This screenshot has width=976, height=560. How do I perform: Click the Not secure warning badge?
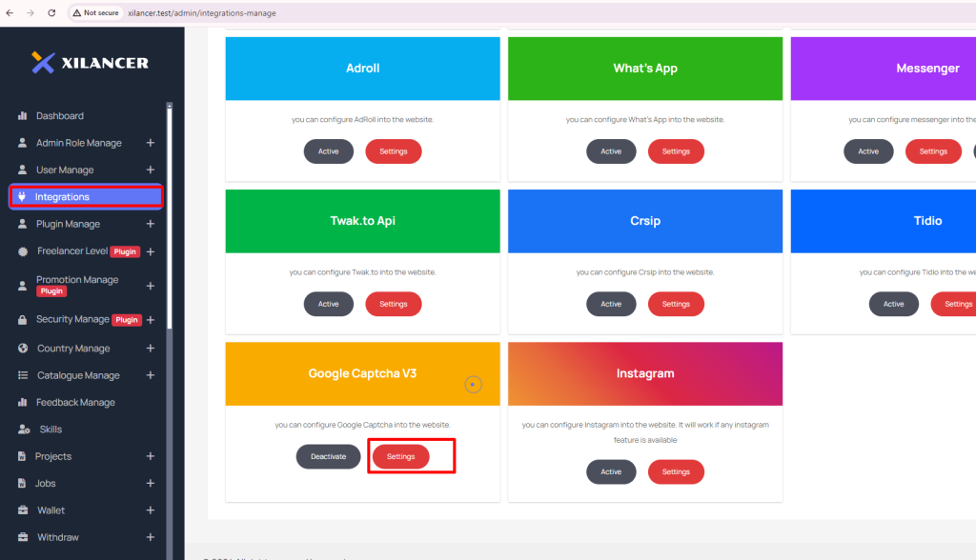pyautogui.click(x=96, y=12)
